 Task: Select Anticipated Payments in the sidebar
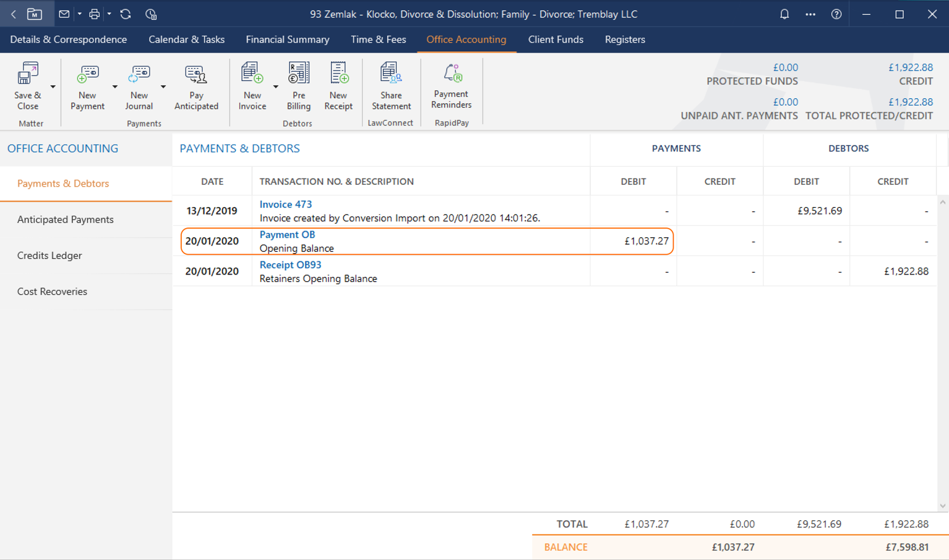pos(66,219)
